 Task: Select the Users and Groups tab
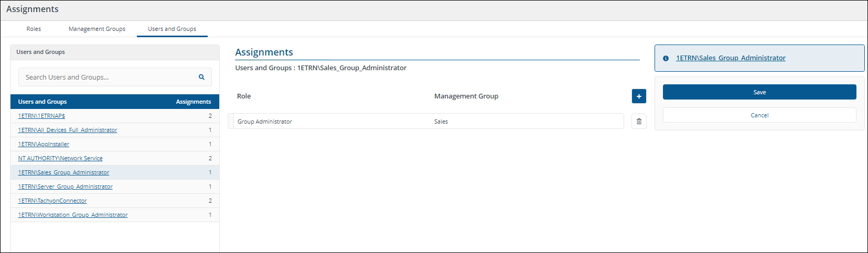(x=172, y=29)
